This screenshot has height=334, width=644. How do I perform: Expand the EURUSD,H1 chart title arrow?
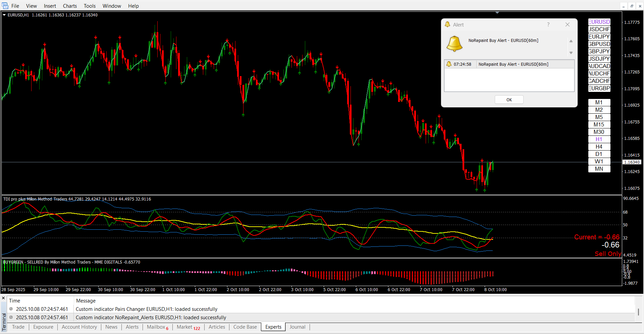click(x=4, y=15)
